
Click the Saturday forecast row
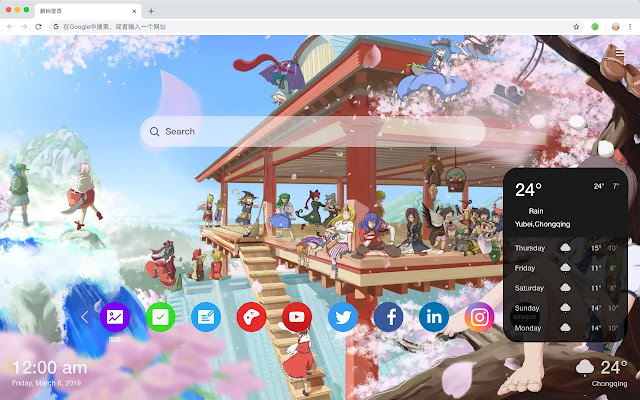tap(565, 288)
